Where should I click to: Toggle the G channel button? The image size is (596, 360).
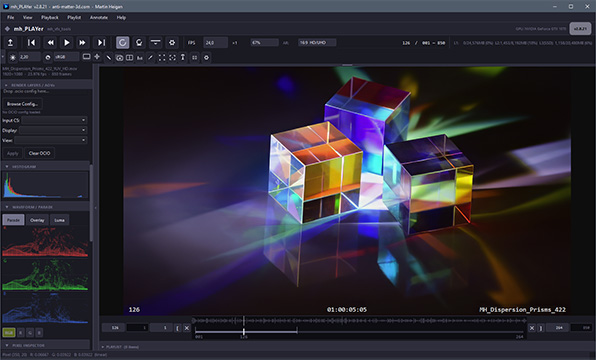(x=30, y=333)
